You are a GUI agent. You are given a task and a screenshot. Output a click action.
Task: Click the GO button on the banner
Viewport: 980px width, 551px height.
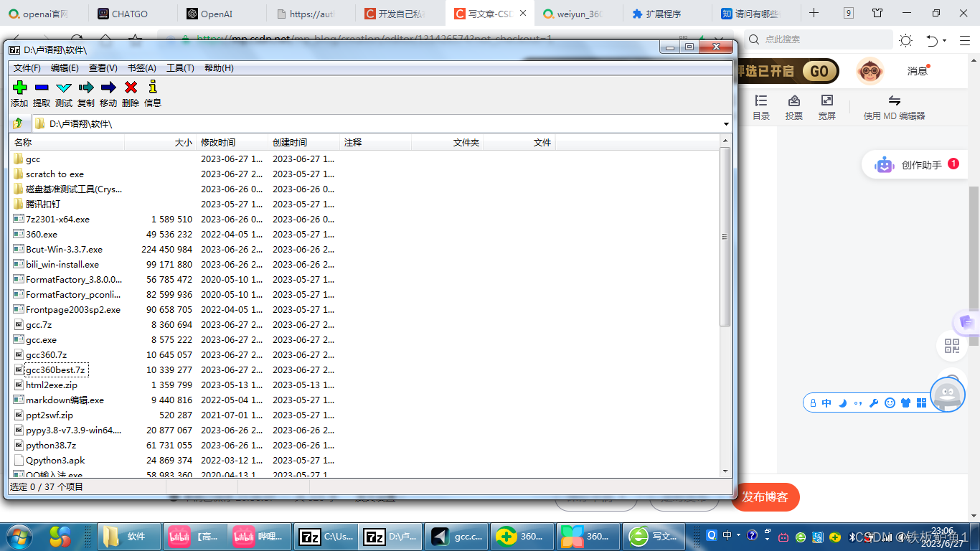tap(819, 71)
